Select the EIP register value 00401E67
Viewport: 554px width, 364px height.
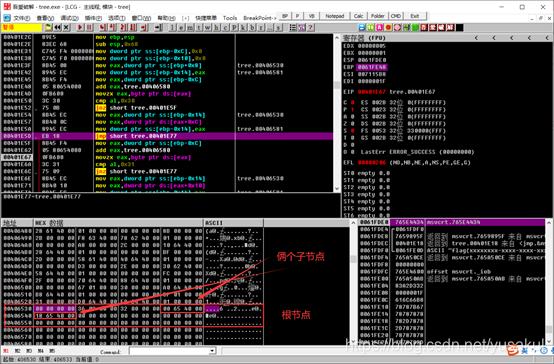click(x=371, y=92)
